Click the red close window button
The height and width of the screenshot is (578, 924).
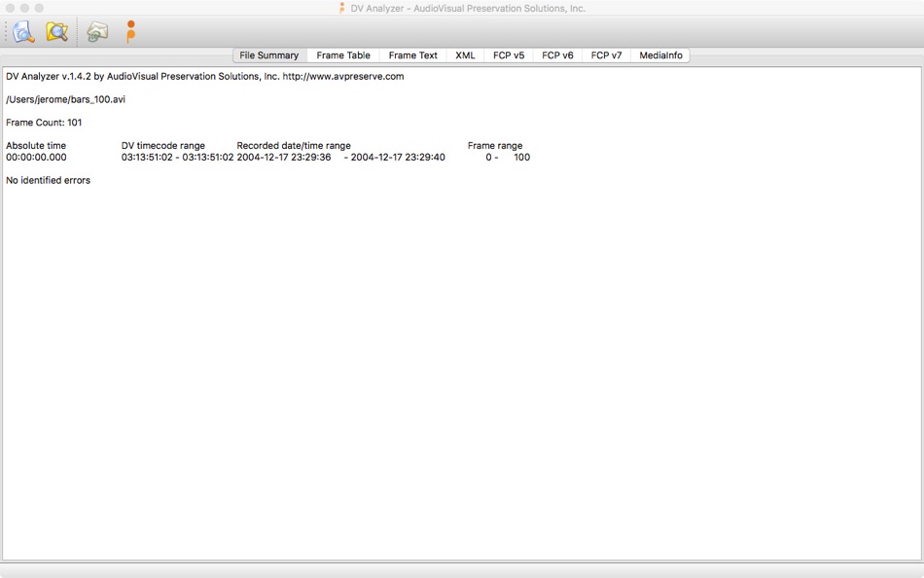click(x=10, y=8)
